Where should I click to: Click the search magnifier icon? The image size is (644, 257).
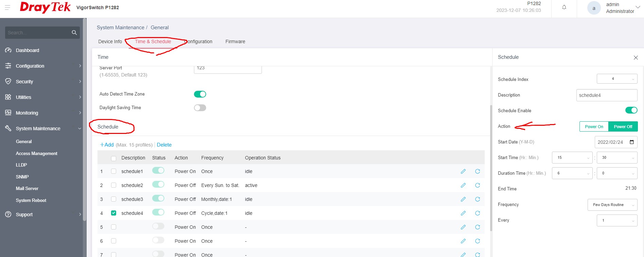(74, 33)
